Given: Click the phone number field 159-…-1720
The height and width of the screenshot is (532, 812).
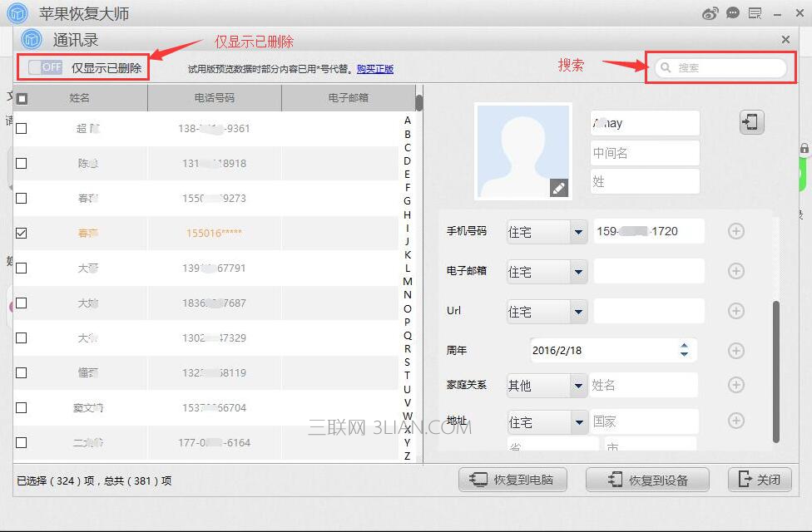Looking at the screenshot, I should (x=649, y=231).
